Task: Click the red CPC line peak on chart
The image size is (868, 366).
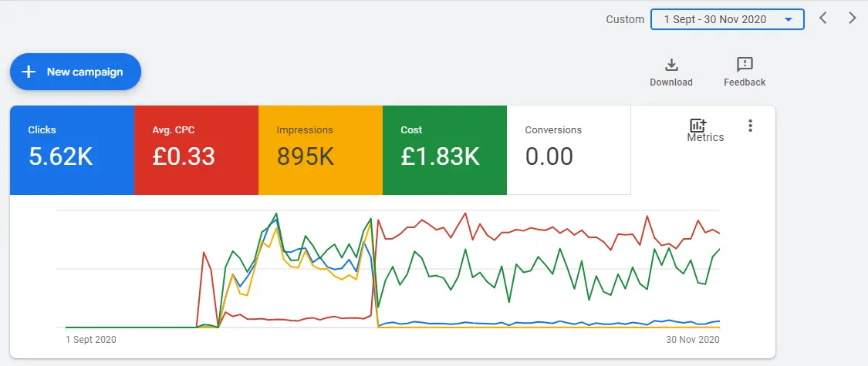Action: (465, 213)
